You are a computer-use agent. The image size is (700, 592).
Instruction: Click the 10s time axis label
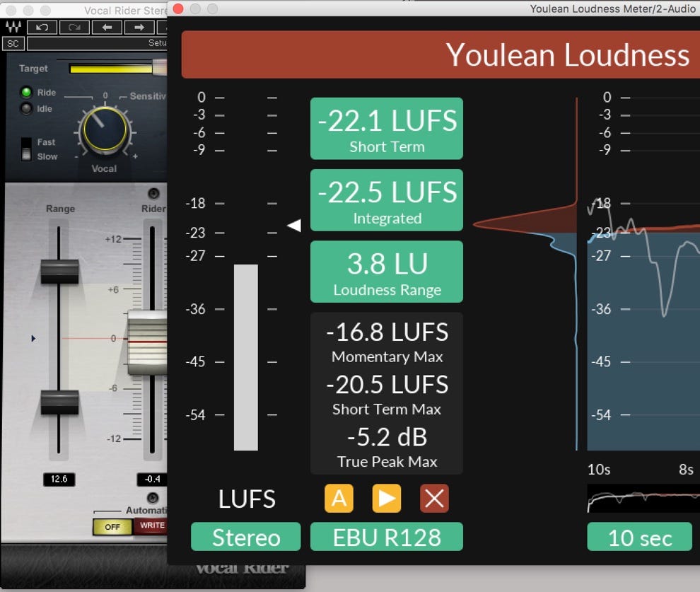599,469
